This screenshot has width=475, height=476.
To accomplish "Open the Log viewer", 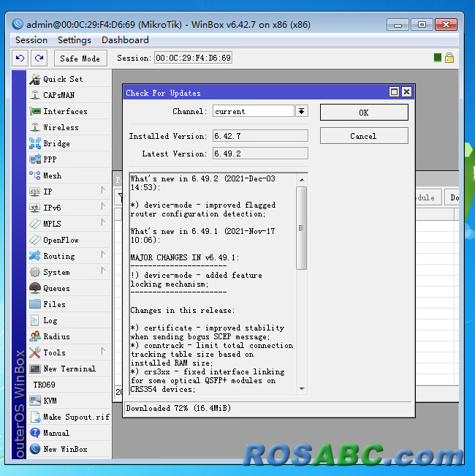I will [x=69, y=320].
